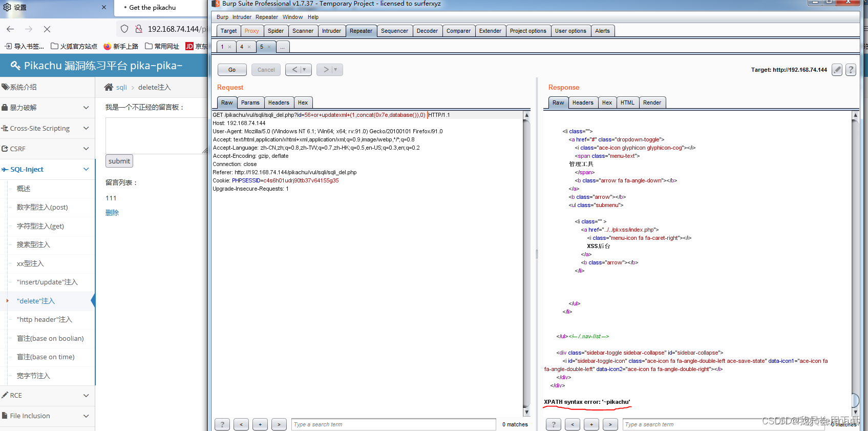Viewport: 868px width, 431px height.
Task: Click the request pane vertical scrollbar
Action: [x=526, y=263]
